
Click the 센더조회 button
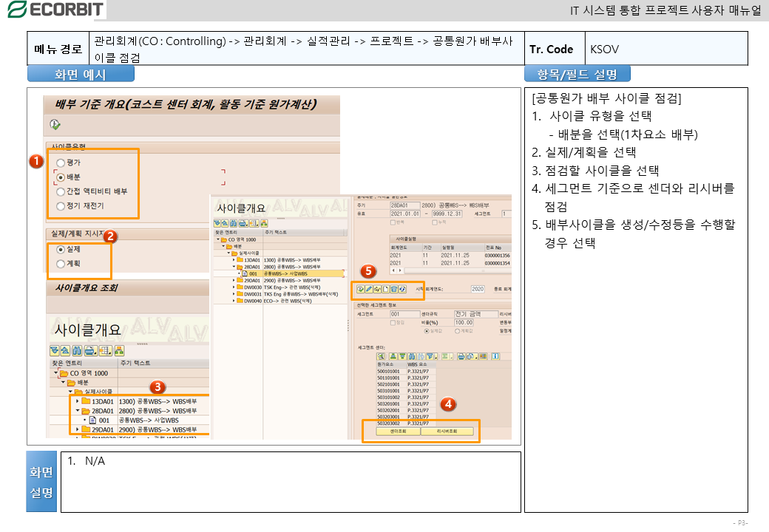point(391,431)
